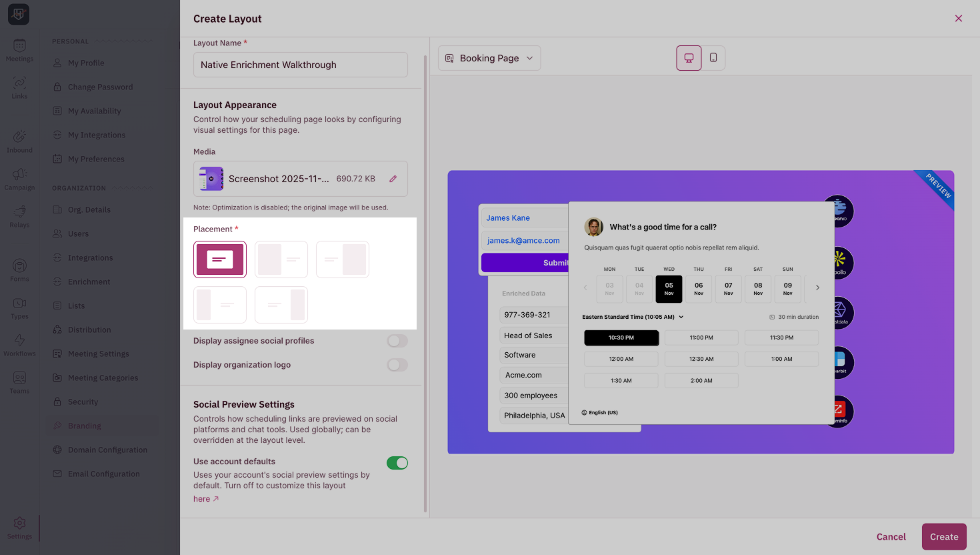Viewport: 980px width, 555px height.
Task: Pick the 11:00 PM time slot
Action: tap(701, 338)
